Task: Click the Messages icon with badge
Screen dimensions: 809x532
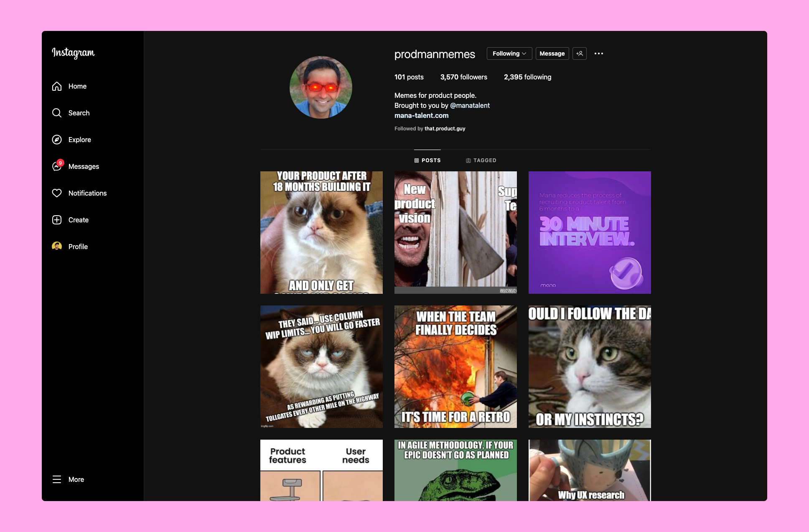Action: coord(58,165)
